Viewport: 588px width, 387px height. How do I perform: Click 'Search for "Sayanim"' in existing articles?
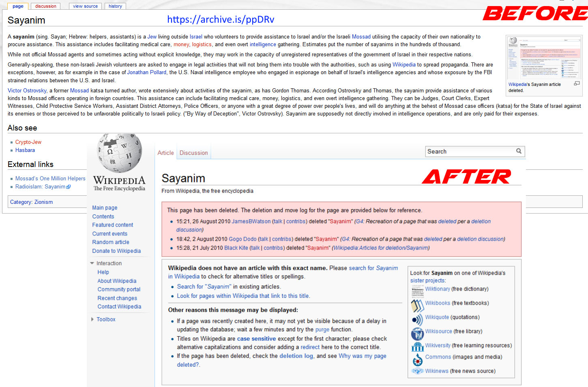[x=204, y=287]
